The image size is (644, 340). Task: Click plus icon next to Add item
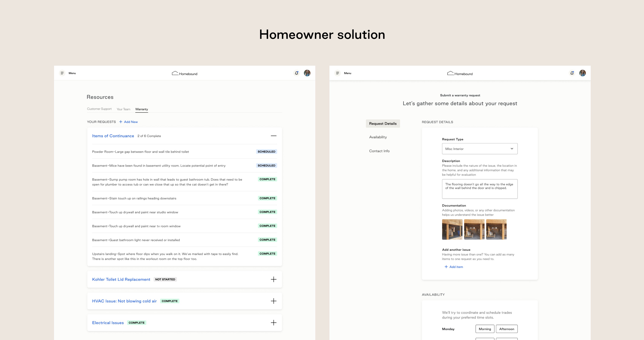[446, 267]
